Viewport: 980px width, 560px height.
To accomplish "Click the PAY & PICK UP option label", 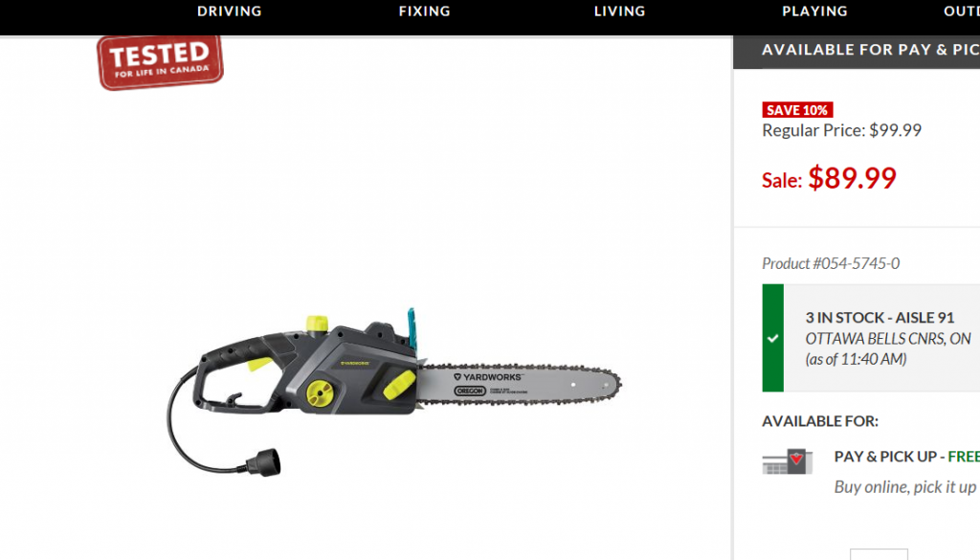I will pyautogui.click(x=885, y=457).
